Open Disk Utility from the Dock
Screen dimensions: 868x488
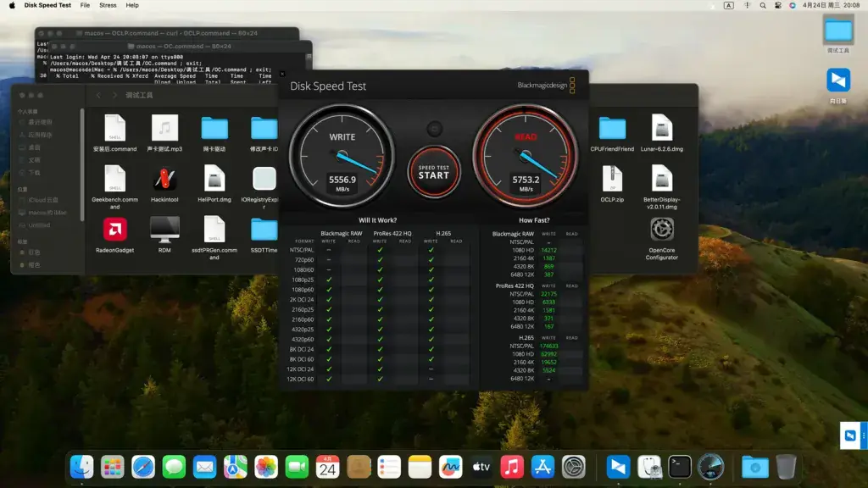pyautogui.click(x=648, y=467)
